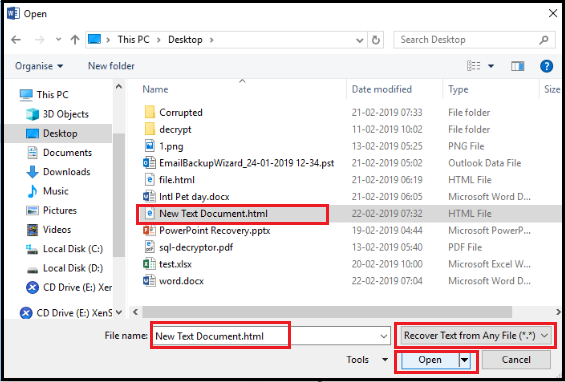Select the 1.png file
This screenshot has height=382, width=565.
pos(171,146)
